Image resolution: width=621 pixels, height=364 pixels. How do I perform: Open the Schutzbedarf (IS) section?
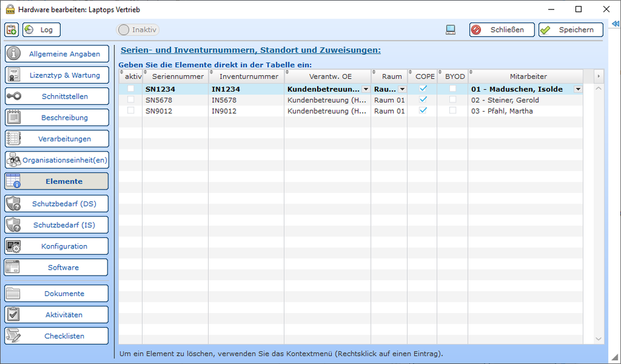(x=57, y=225)
